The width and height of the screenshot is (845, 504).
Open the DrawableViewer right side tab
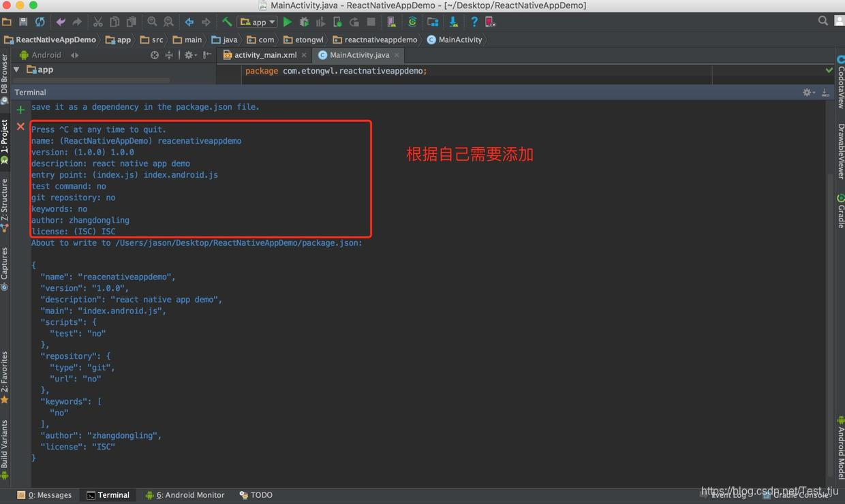point(841,151)
